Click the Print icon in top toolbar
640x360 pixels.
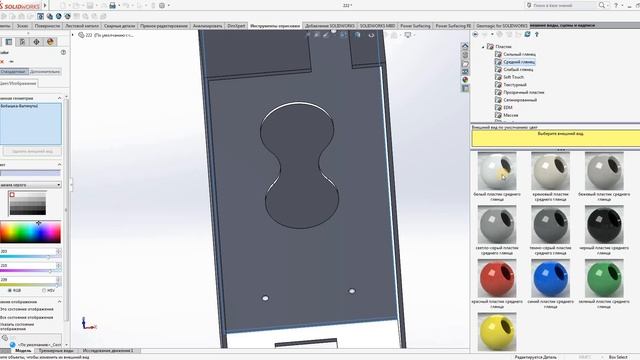(x=112, y=6)
